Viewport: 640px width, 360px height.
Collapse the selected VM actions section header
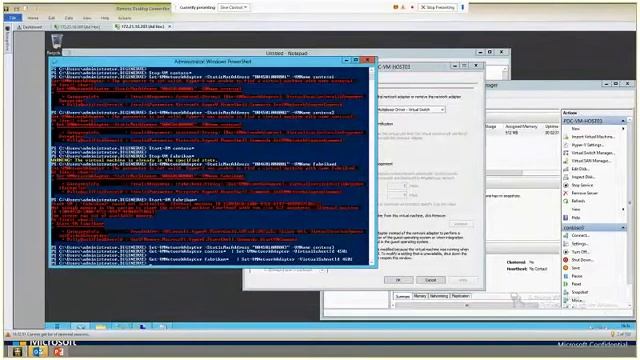[x=623, y=228]
